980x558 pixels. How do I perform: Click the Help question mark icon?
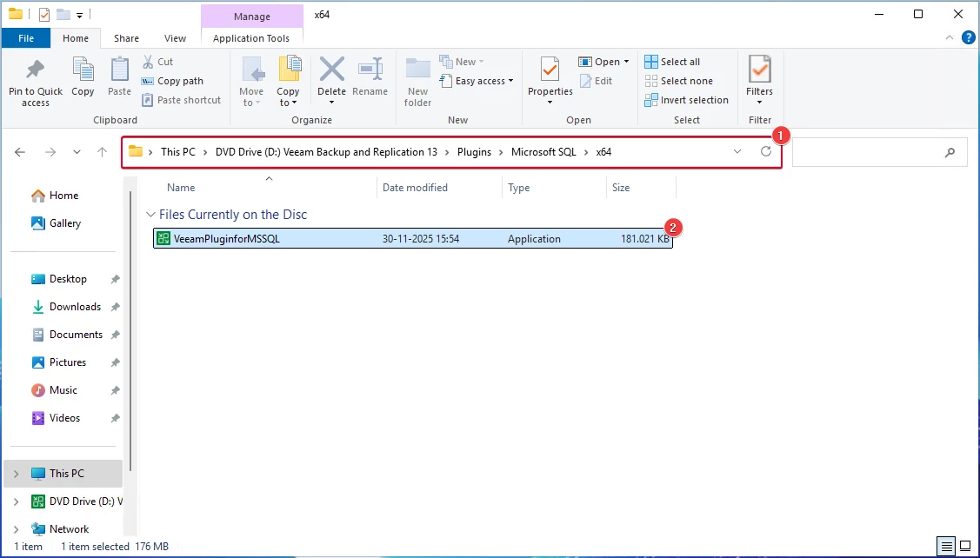pos(968,38)
